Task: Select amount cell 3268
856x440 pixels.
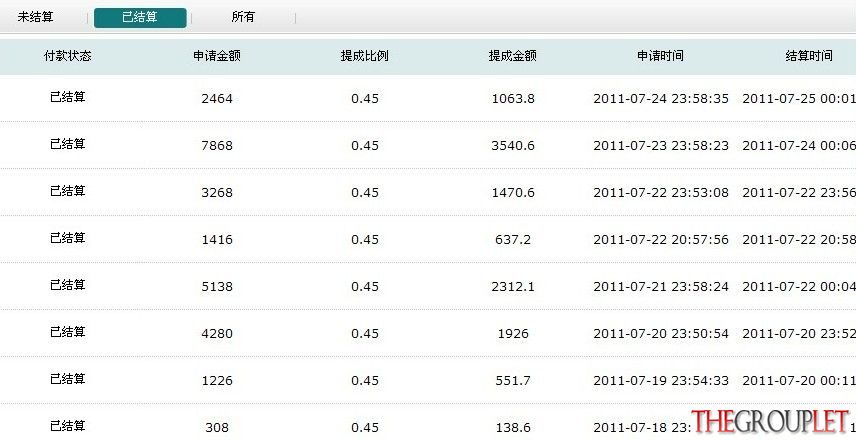Action: point(217,193)
